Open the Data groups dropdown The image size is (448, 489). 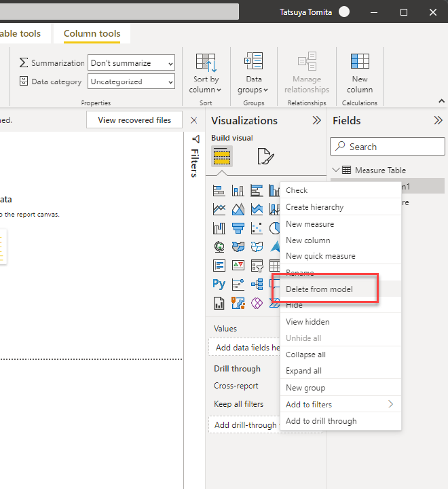coord(253,73)
